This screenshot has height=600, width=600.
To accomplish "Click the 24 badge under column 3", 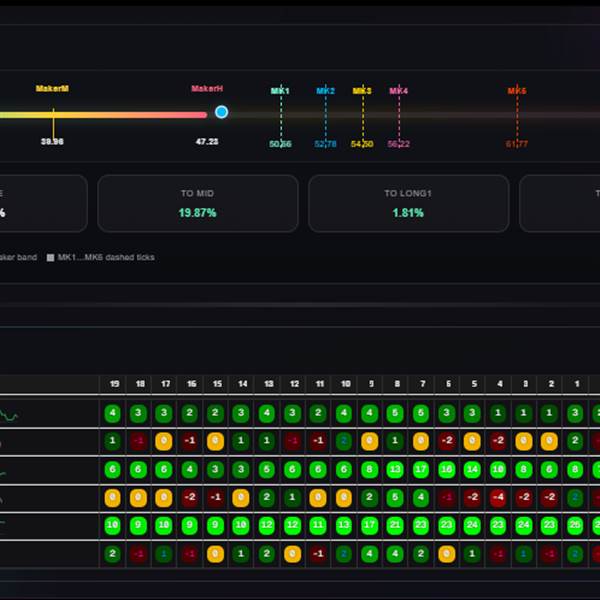I will [523, 526].
